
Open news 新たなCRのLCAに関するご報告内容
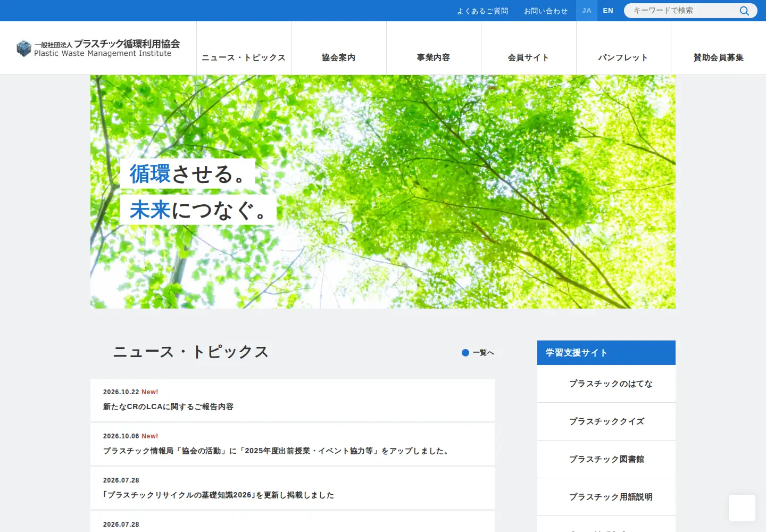click(293, 400)
